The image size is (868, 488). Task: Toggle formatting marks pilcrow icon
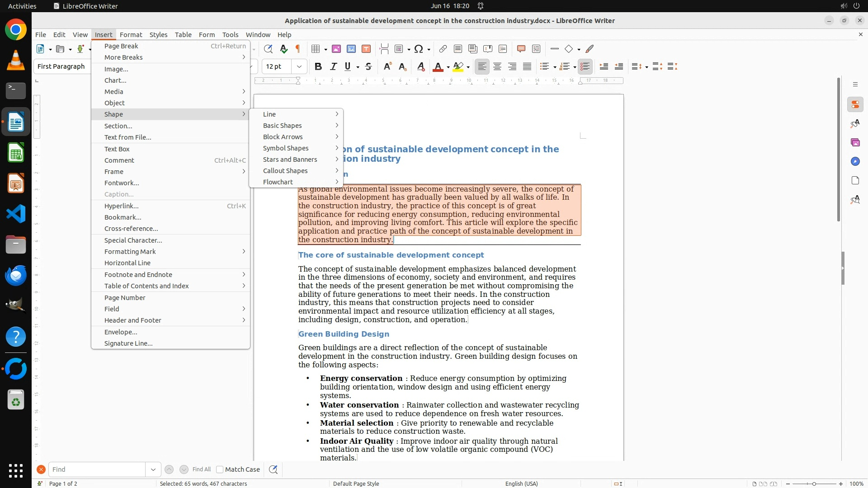click(298, 49)
